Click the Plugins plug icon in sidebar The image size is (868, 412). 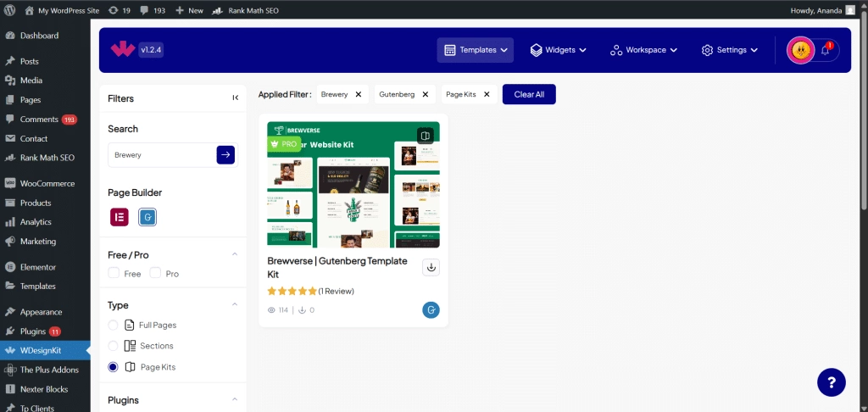(x=9, y=331)
